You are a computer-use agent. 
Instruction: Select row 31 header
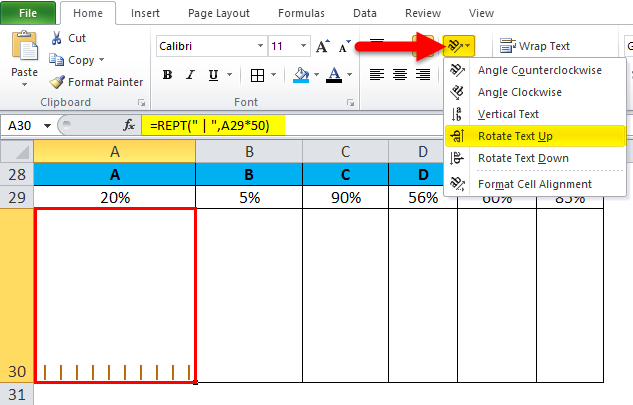tap(17, 394)
